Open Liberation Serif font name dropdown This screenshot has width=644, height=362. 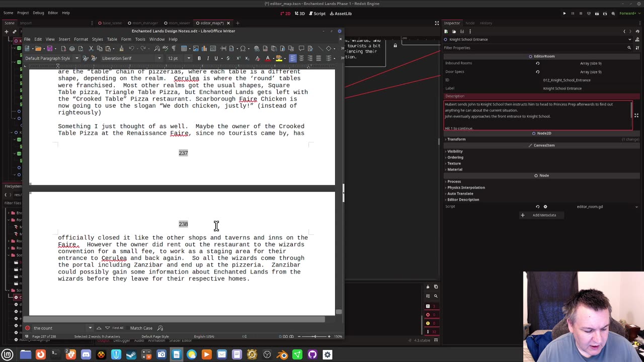point(159,58)
